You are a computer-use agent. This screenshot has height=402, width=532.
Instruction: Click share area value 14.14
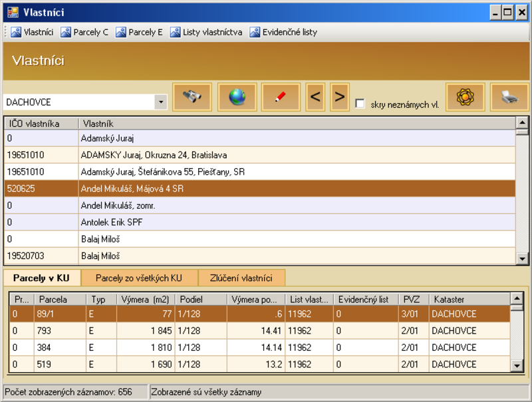(x=256, y=348)
